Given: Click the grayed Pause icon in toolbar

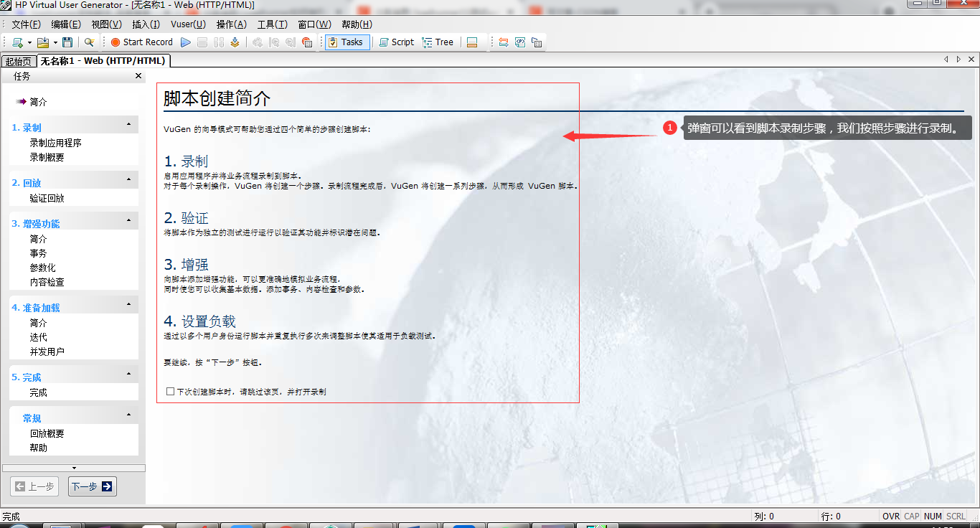Looking at the screenshot, I should click(219, 42).
